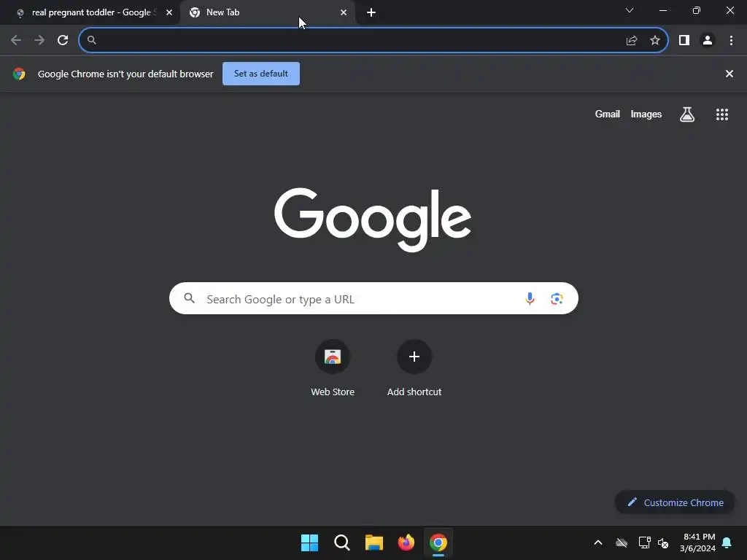Click Set as default button
This screenshot has height=560, width=747.
click(261, 74)
